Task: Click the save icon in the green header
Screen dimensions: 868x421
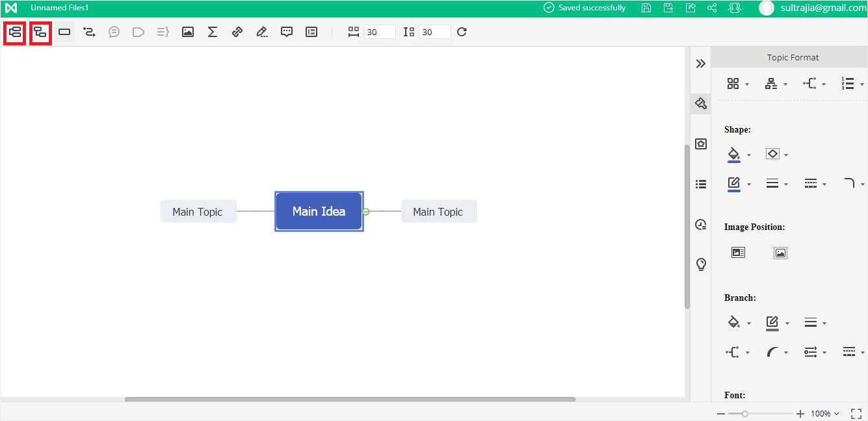Action: point(646,8)
